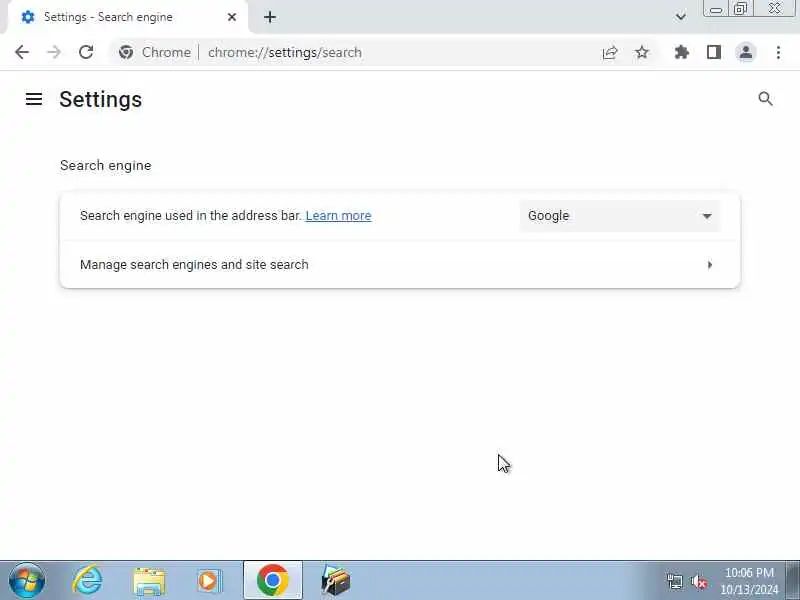Share this page icon in address bar

(610, 52)
